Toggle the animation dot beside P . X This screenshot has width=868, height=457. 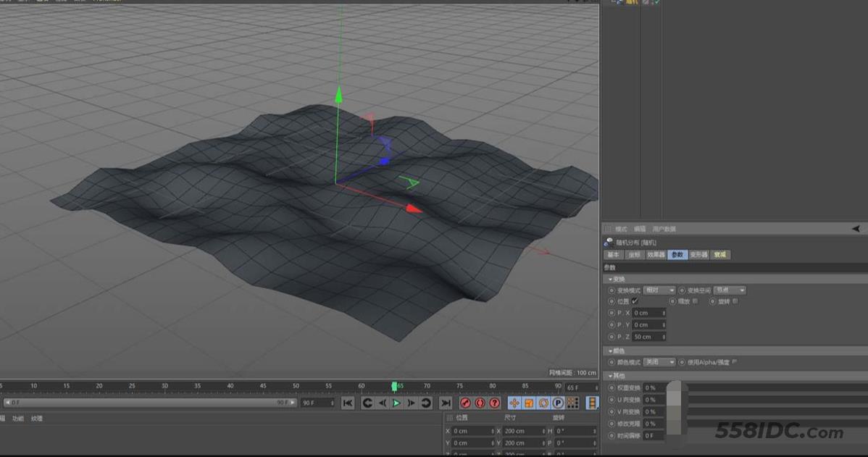coord(612,313)
